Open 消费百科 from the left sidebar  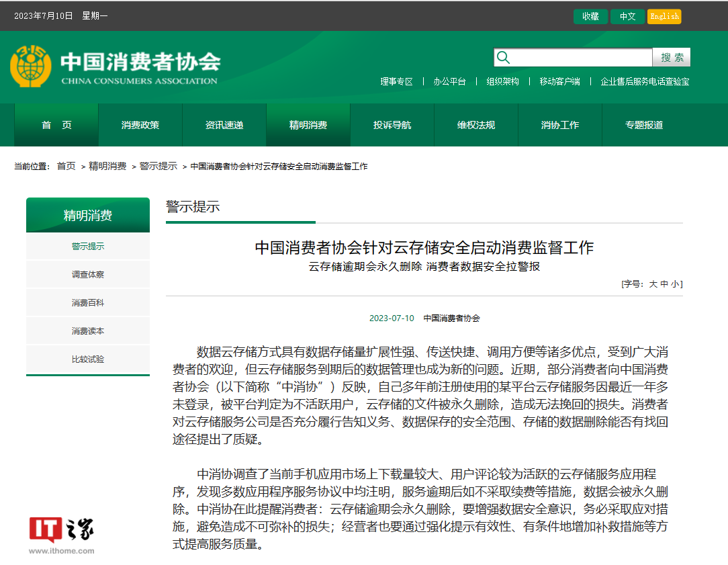[87, 302]
